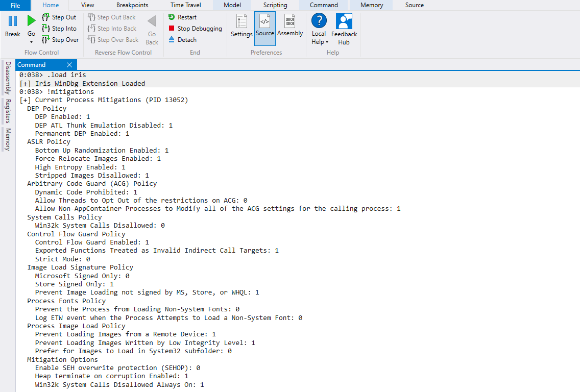Click the green Go play icon
The height and width of the screenshot is (392, 580).
[x=32, y=21]
